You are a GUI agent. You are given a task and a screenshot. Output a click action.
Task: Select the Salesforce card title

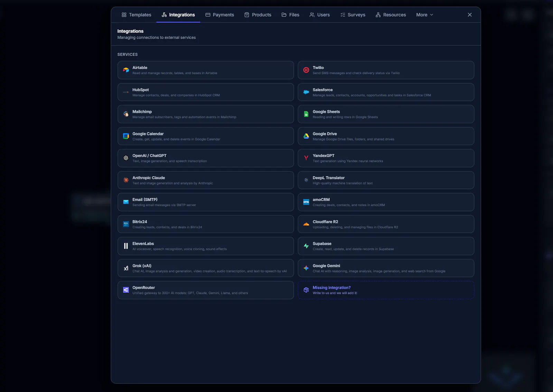[322, 90]
